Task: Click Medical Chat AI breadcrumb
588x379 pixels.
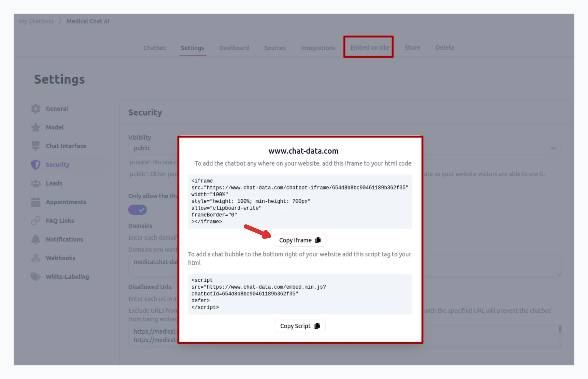Action: point(88,21)
